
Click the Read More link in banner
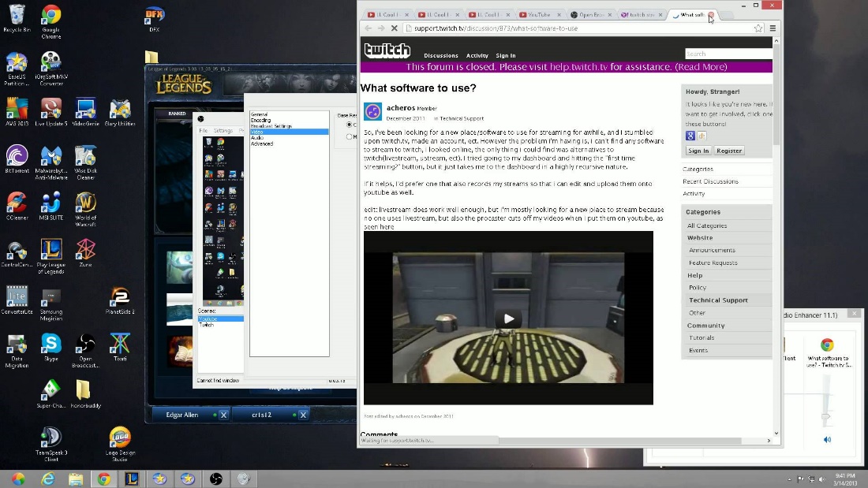click(x=701, y=67)
